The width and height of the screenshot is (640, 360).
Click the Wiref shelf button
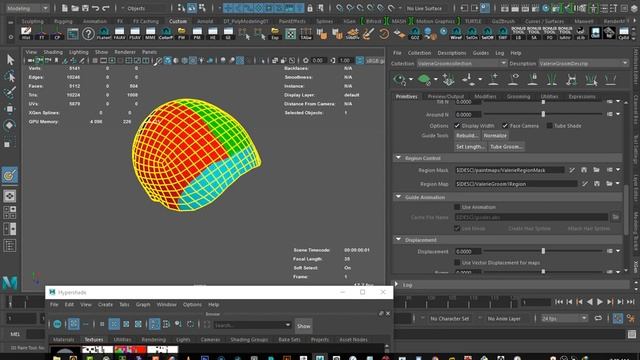456,33
